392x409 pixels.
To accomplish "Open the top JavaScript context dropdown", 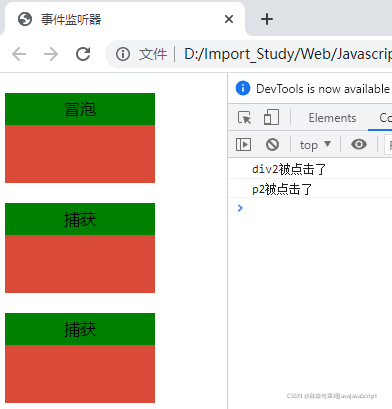I will (315, 145).
